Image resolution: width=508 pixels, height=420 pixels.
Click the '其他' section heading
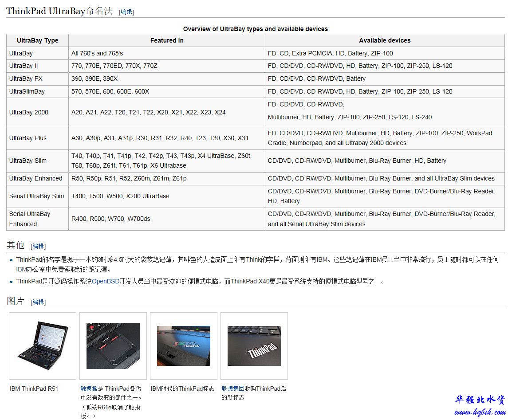coord(16,245)
